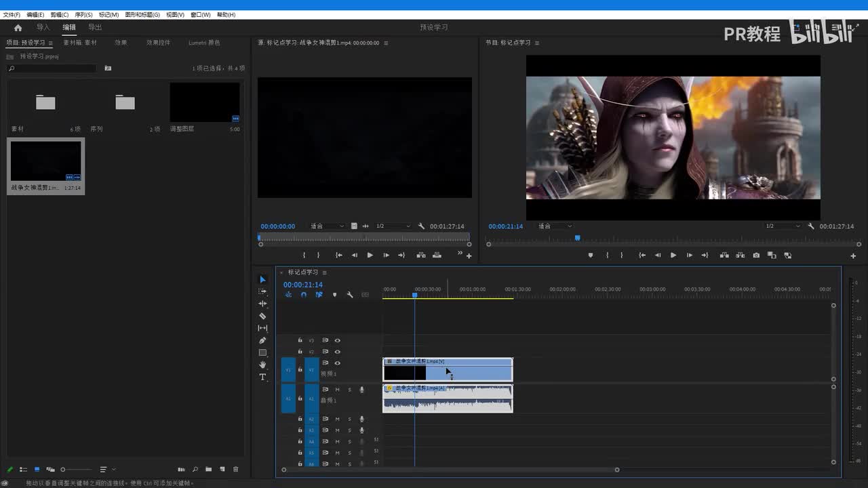Switch to the 效果控件 panel tab
This screenshot has width=868, height=488.
point(158,43)
